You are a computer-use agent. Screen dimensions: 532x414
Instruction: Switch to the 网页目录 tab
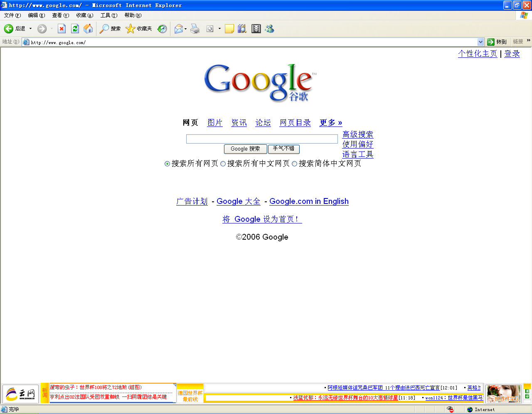point(295,123)
